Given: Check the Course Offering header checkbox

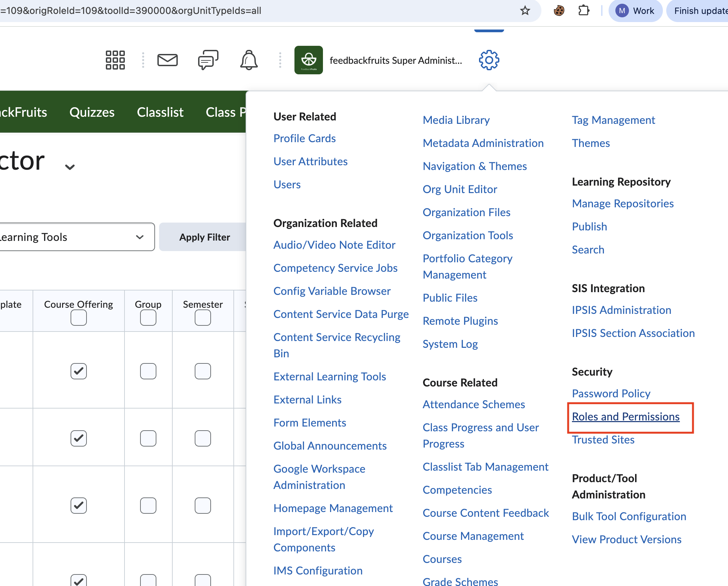Looking at the screenshot, I should coord(78,318).
